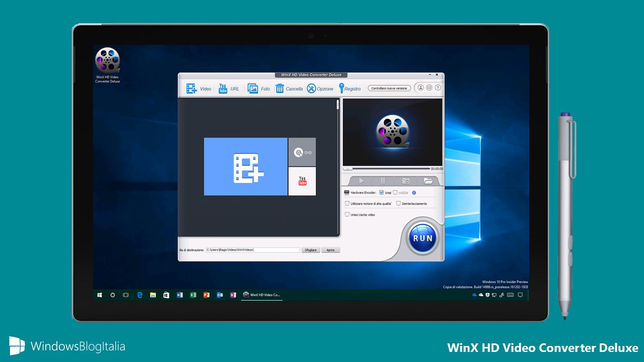
Task: Click the email envelope round icon
Action: [x=429, y=87]
